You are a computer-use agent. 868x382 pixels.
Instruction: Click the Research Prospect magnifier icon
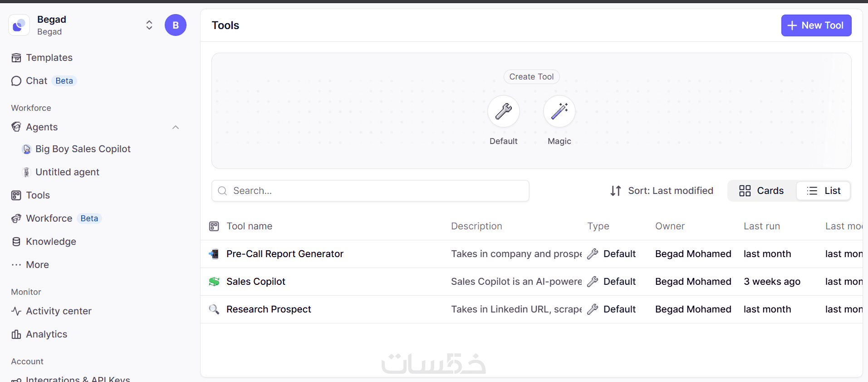214,309
